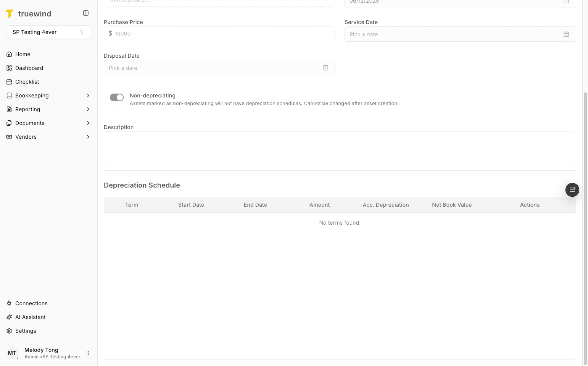The width and height of the screenshot is (588, 366).
Task: Open the three-dot menu beside Melody Tong
Action: [x=88, y=353]
